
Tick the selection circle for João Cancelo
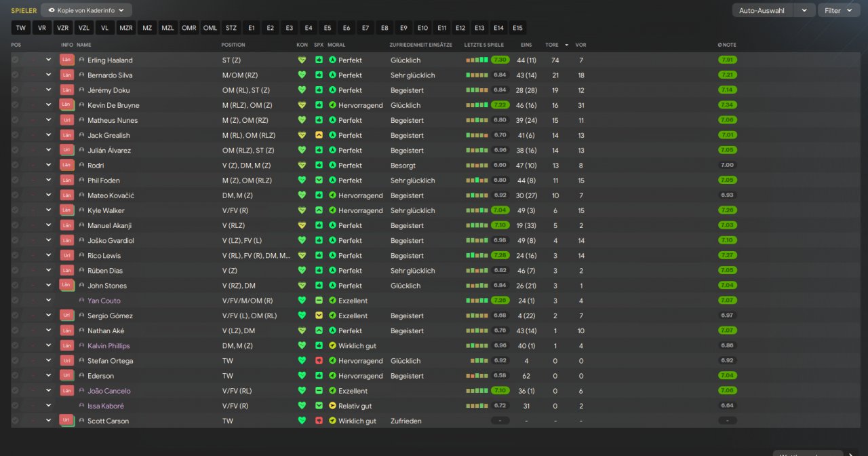click(x=15, y=391)
